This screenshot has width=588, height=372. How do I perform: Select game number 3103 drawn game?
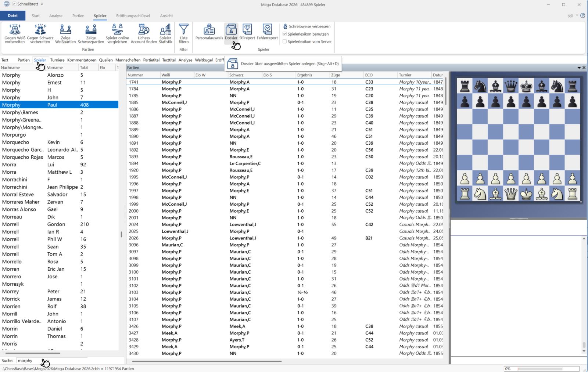[x=285, y=292]
